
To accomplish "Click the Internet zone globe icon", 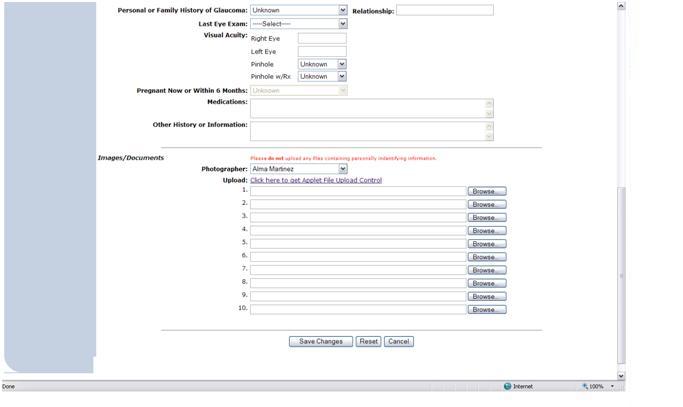I will click(x=507, y=386).
